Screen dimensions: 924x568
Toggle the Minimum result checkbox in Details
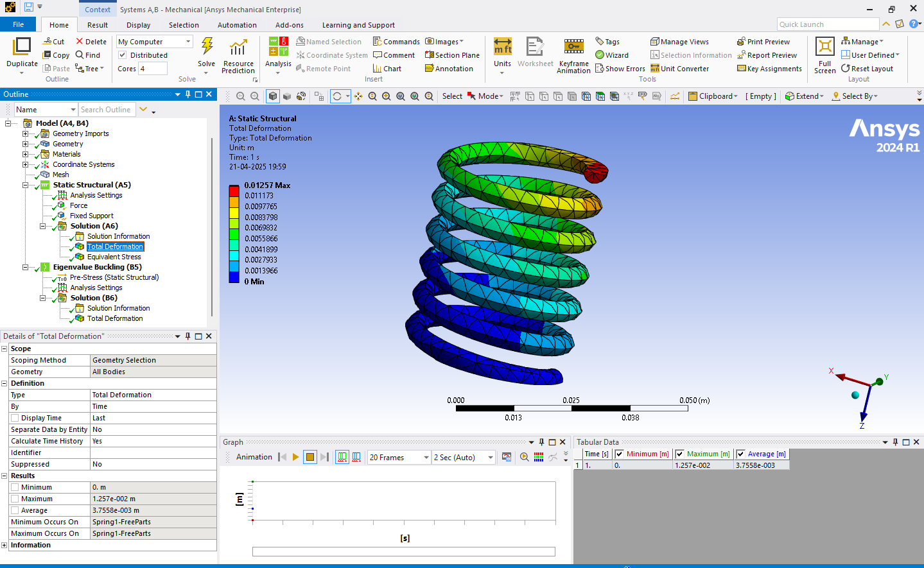pyautogui.click(x=15, y=487)
